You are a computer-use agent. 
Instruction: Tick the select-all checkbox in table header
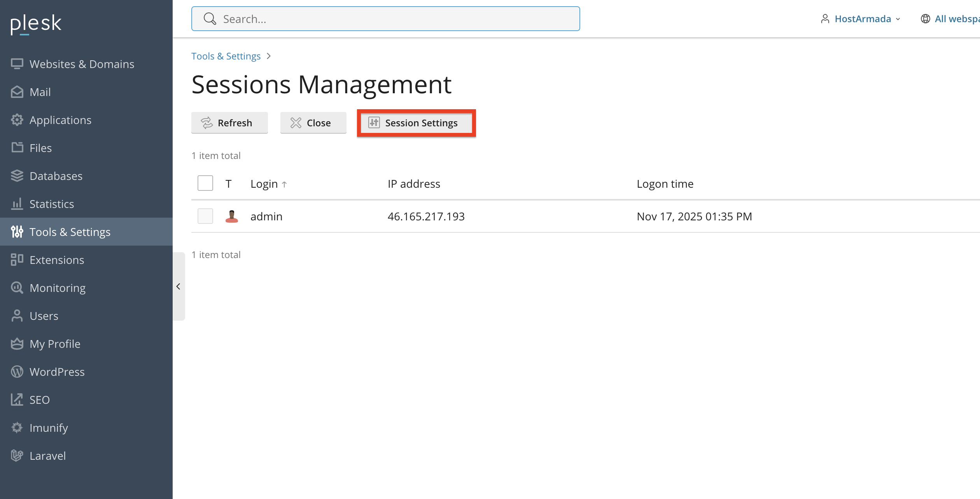[205, 183]
